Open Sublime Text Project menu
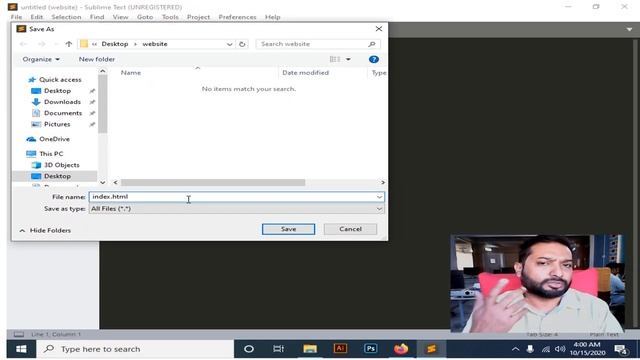 tap(198, 17)
